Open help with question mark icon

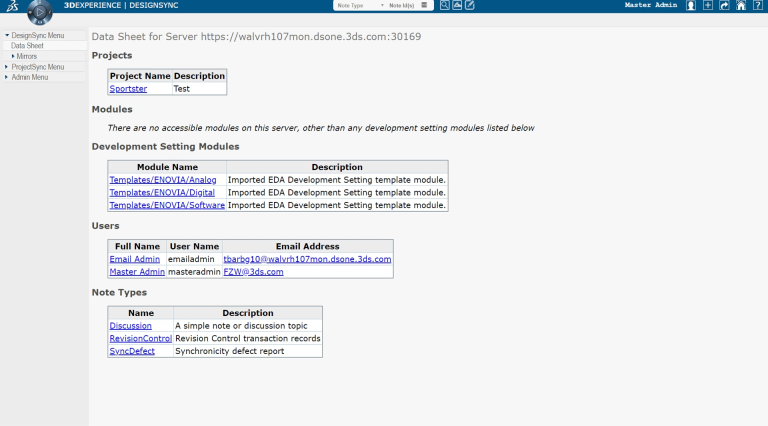tap(757, 6)
